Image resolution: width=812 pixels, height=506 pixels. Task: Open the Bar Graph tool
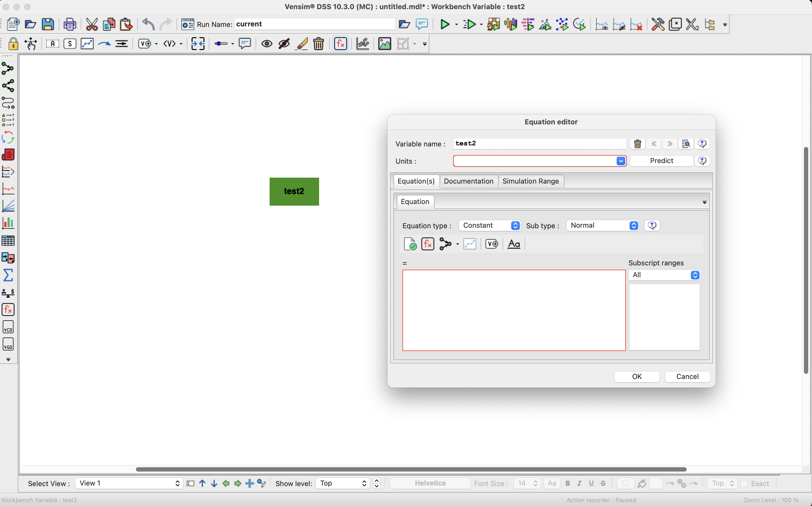click(8, 223)
